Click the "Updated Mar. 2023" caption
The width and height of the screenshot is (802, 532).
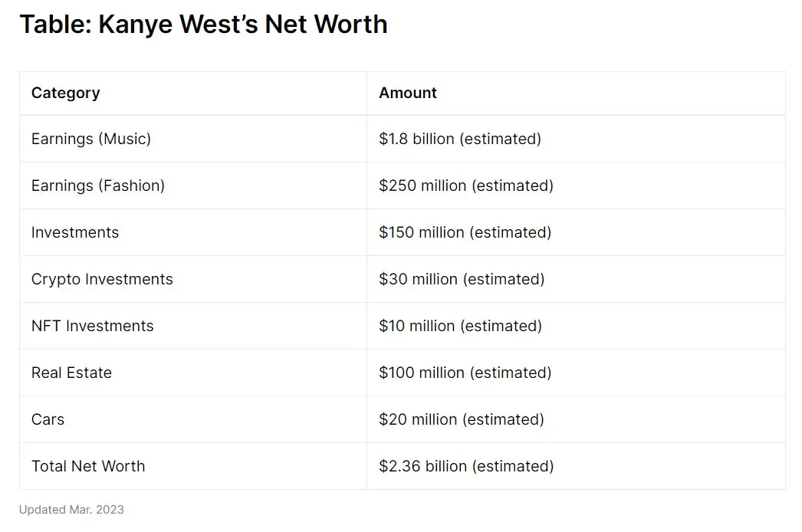[x=71, y=510]
